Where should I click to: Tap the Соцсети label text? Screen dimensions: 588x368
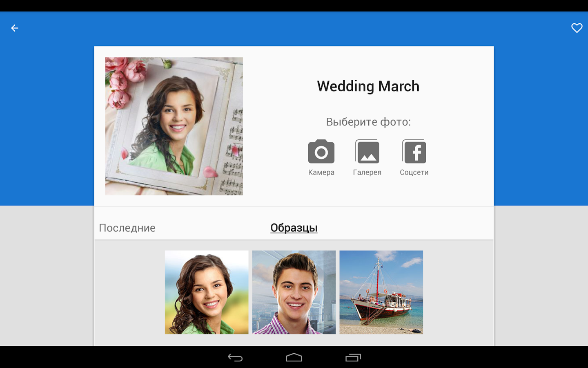(x=414, y=173)
